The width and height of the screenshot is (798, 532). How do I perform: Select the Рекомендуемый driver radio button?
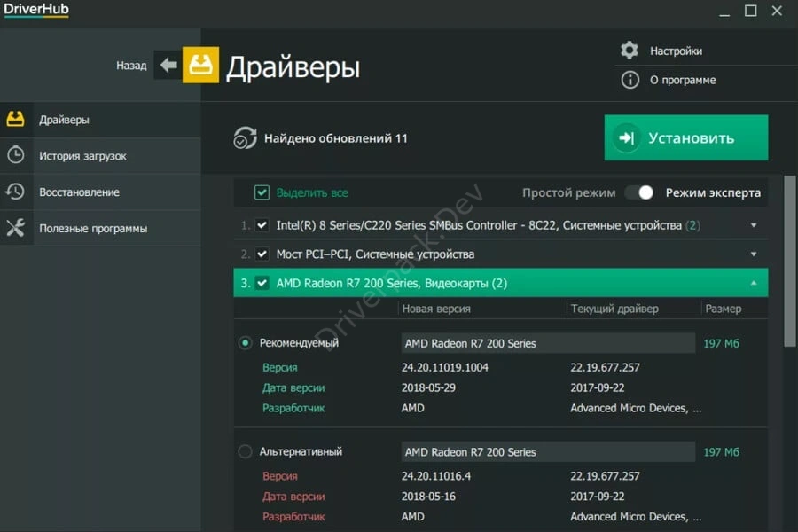(245, 342)
